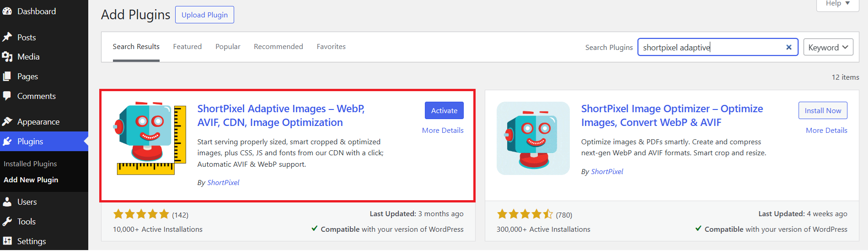Open the Comments menu item
The width and height of the screenshot is (868, 251).
tap(44, 96)
